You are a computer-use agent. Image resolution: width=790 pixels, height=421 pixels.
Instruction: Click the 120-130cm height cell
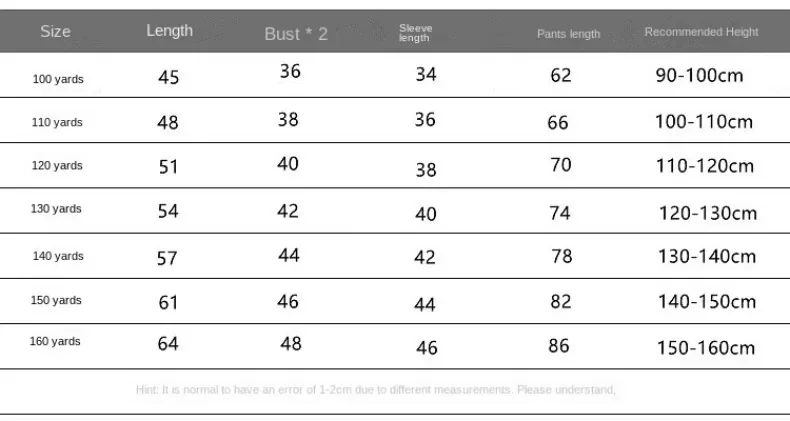(x=708, y=213)
